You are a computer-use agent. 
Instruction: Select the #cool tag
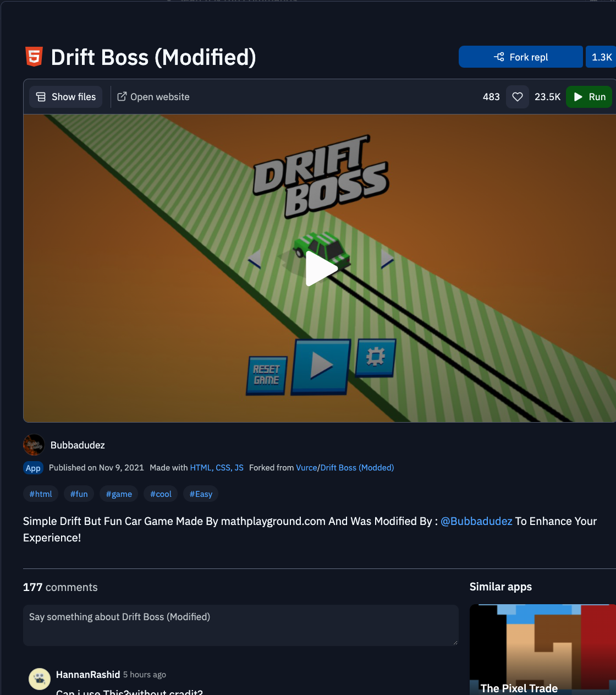coord(161,494)
